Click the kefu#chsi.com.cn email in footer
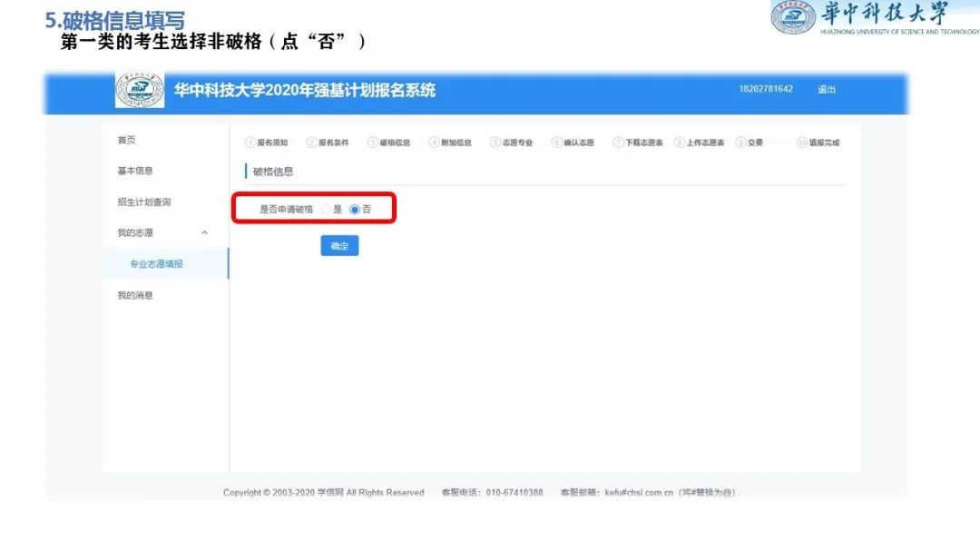 coord(639,493)
